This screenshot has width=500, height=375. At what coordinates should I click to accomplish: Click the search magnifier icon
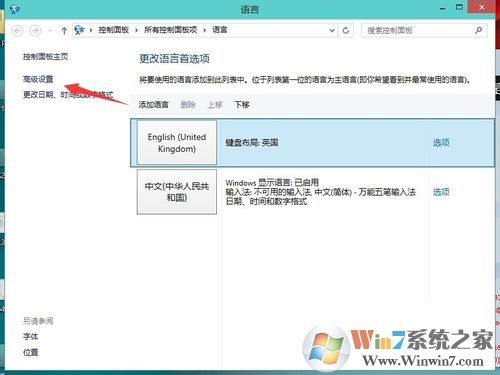(479, 30)
